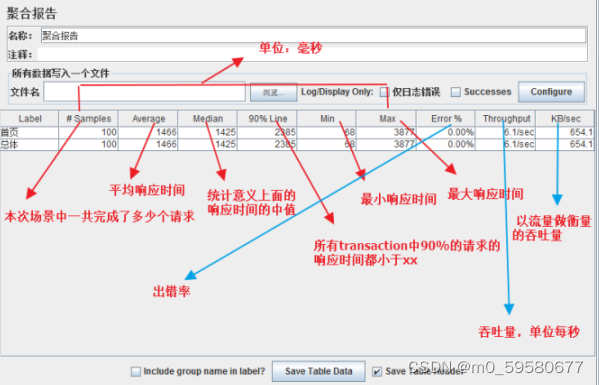Click the Label column header
Viewport: 599px width, 385px height.
[29, 119]
